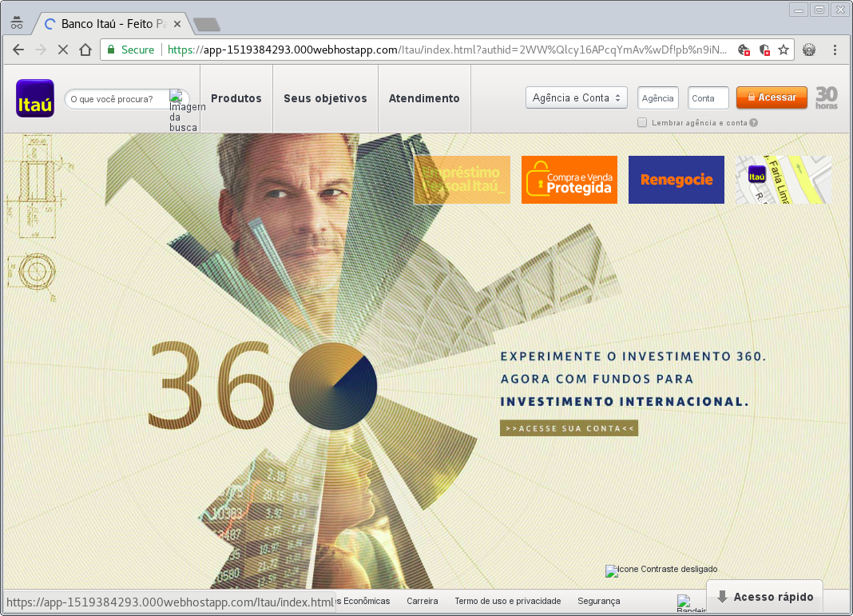Click the orange Acessar button
The image size is (853, 616).
[x=772, y=97]
